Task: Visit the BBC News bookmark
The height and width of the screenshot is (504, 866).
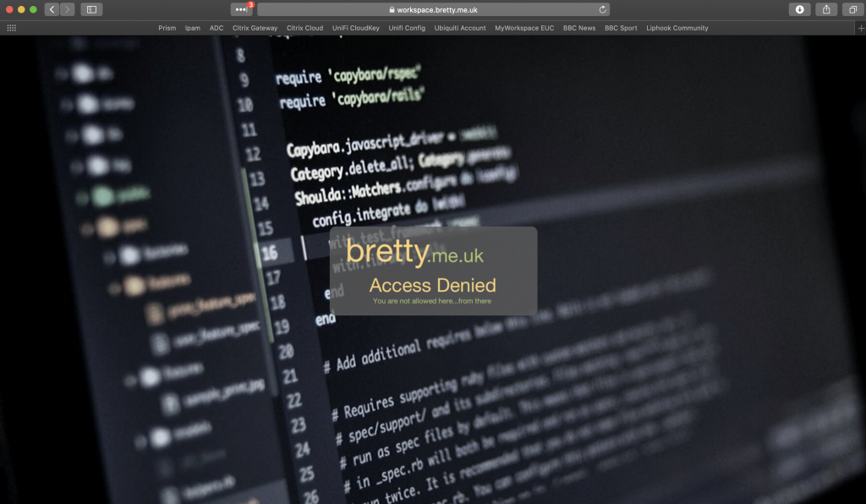Action: pyautogui.click(x=579, y=28)
